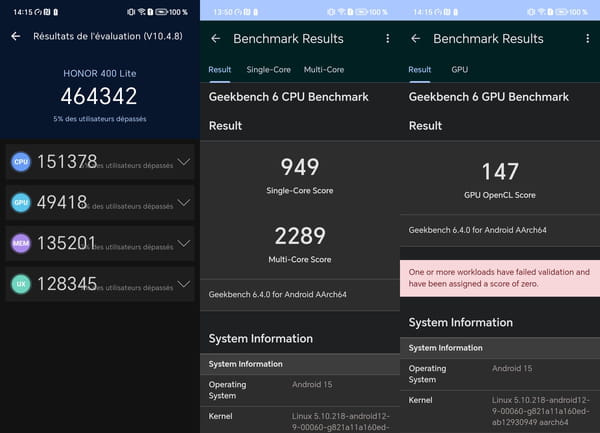The height and width of the screenshot is (433, 600).
Task: Tap the HONOR 400 Lite device name
Action: 100,73
